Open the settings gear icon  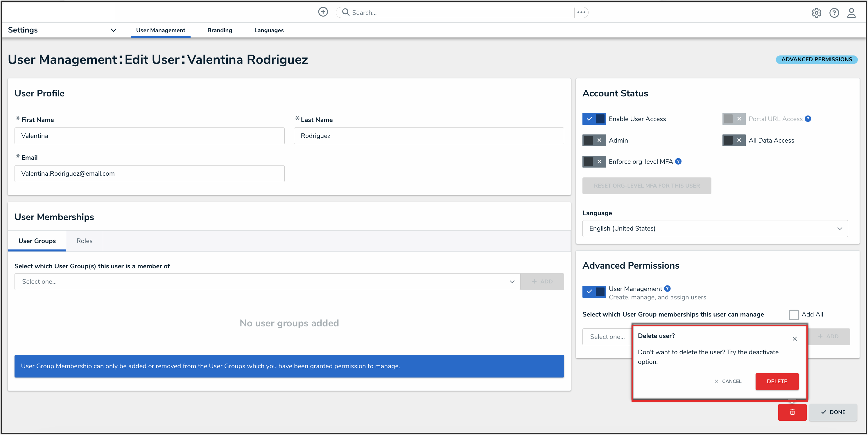(x=816, y=13)
